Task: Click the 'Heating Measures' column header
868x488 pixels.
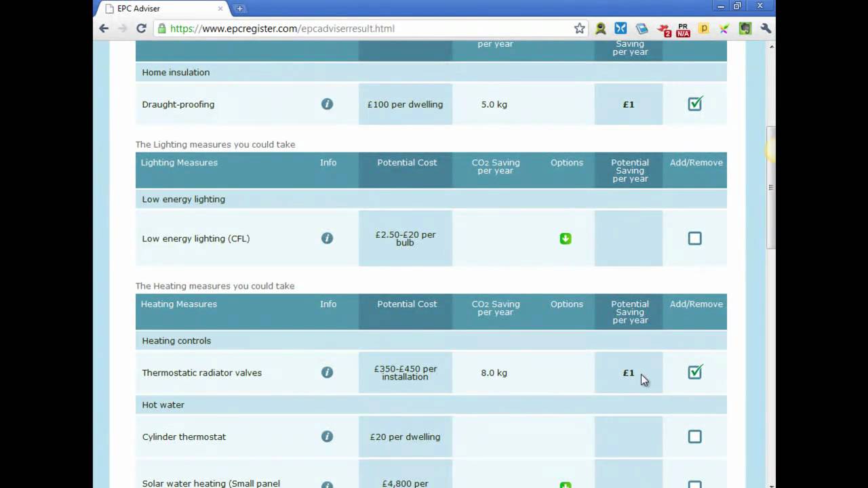Action: pyautogui.click(x=179, y=304)
